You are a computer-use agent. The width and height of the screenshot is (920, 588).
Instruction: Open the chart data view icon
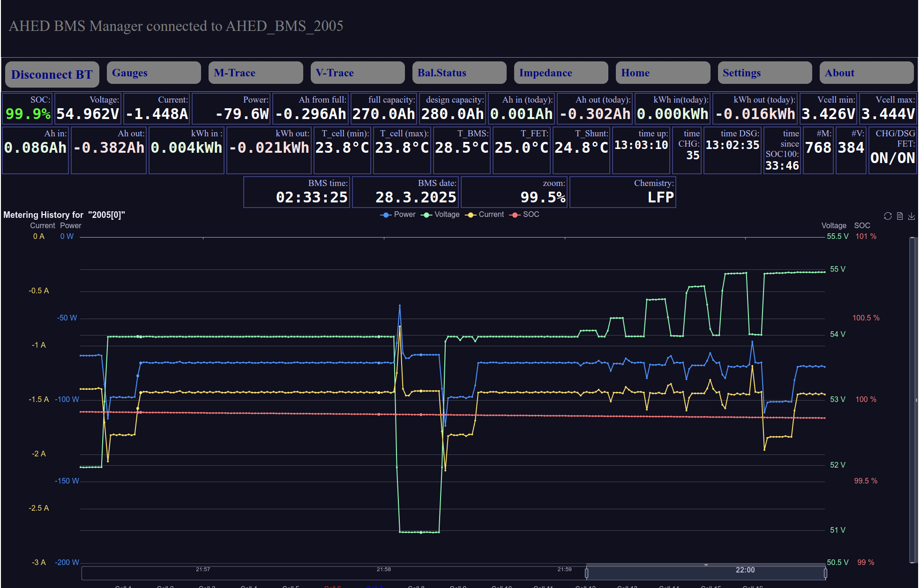(900, 216)
